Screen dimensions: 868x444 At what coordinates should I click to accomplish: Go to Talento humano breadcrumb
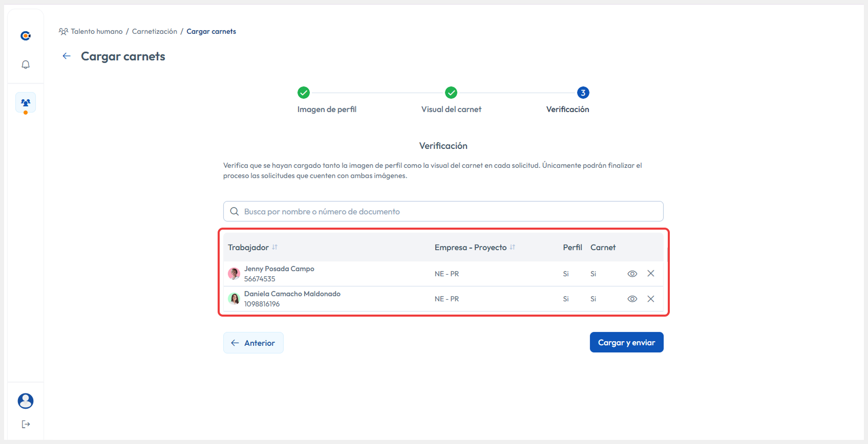(96, 32)
